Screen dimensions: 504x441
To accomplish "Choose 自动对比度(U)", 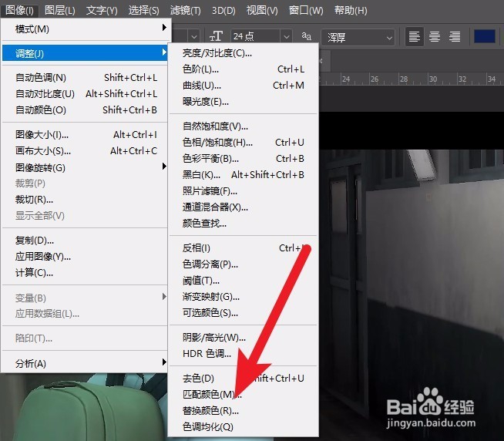I will (86, 94).
